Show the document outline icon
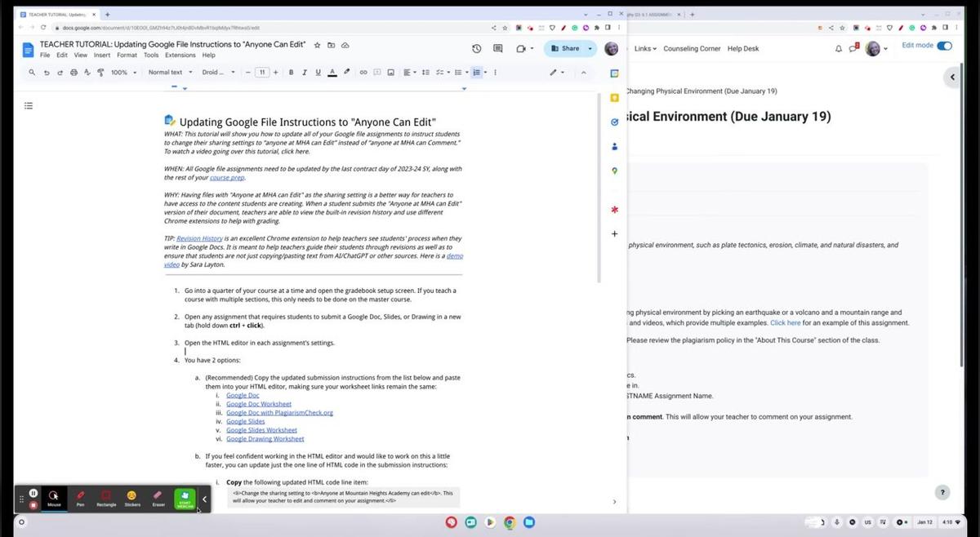980x537 pixels. 29,105
